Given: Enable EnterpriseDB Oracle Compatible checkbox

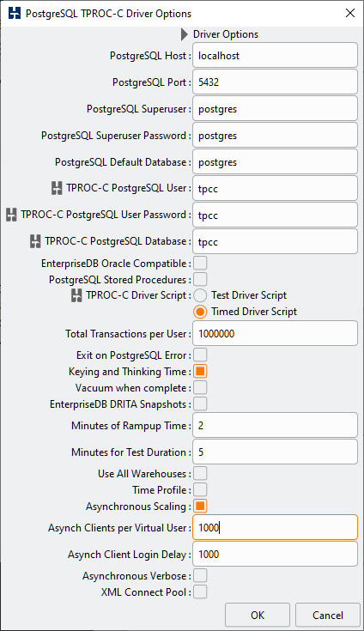Looking at the screenshot, I should point(200,264).
